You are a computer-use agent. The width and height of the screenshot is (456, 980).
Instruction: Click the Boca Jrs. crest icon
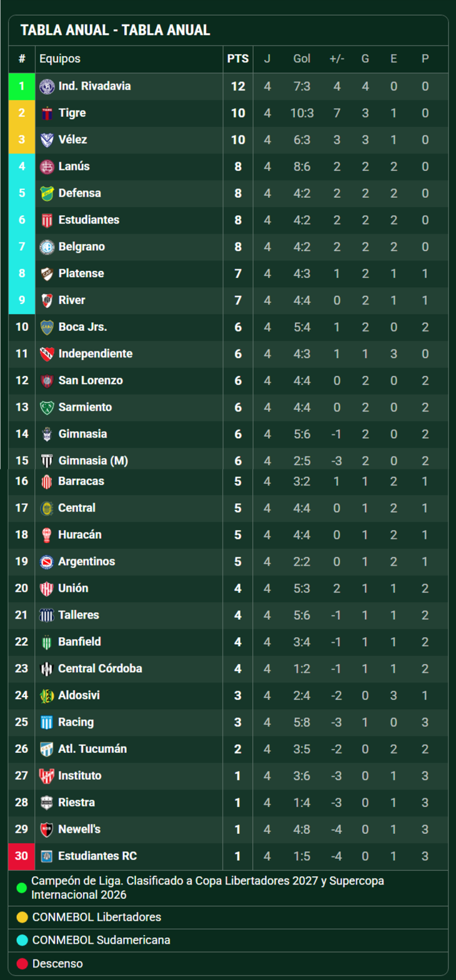[x=47, y=327]
